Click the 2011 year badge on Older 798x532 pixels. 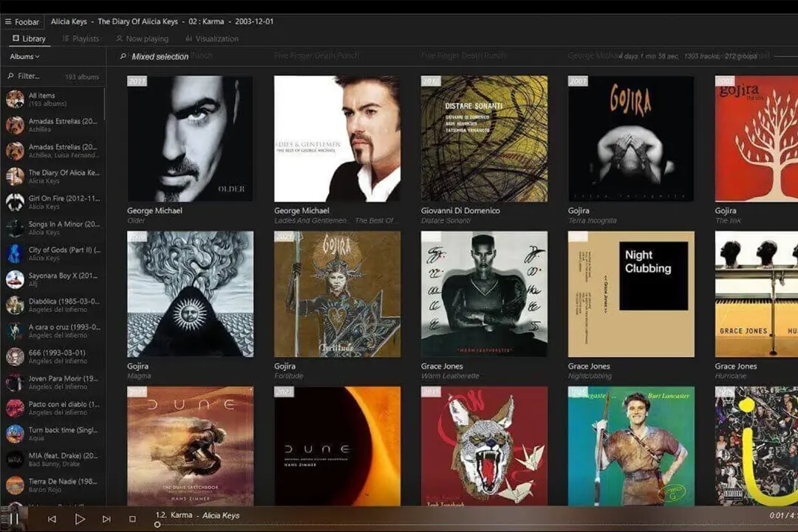[x=137, y=81]
